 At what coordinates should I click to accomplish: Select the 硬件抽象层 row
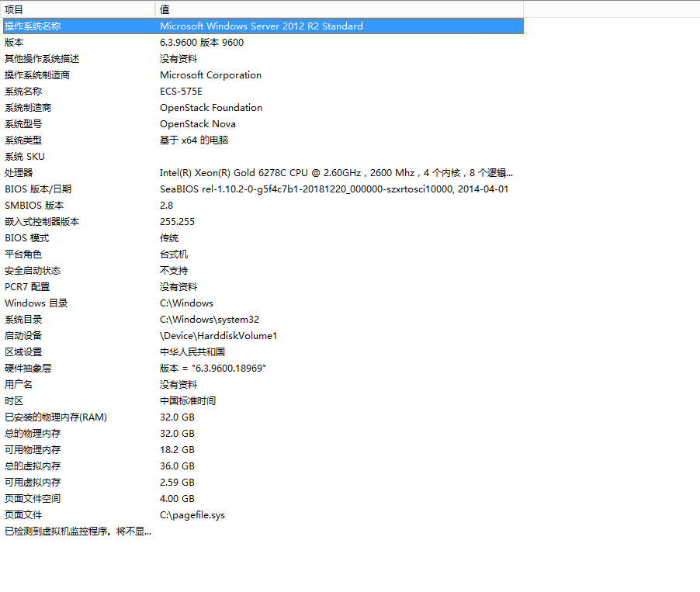(x=263, y=369)
